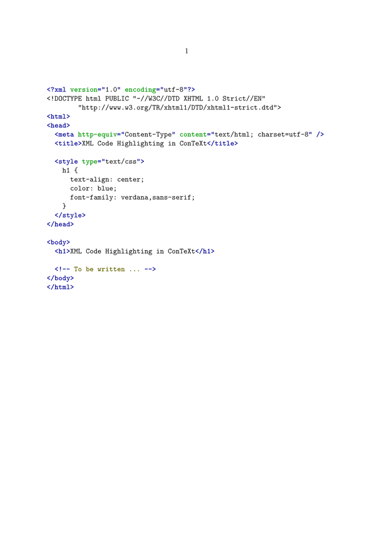Click the DOCTYPE html PUBLIC declaration
Image resolution: width=392 pixels, height=556 pixels.
point(156,98)
